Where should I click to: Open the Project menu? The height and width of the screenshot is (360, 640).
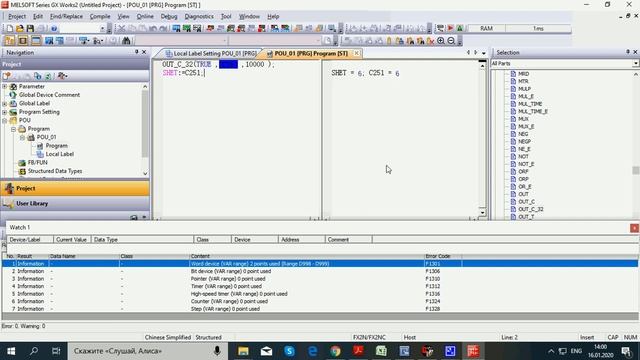point(17,16)
